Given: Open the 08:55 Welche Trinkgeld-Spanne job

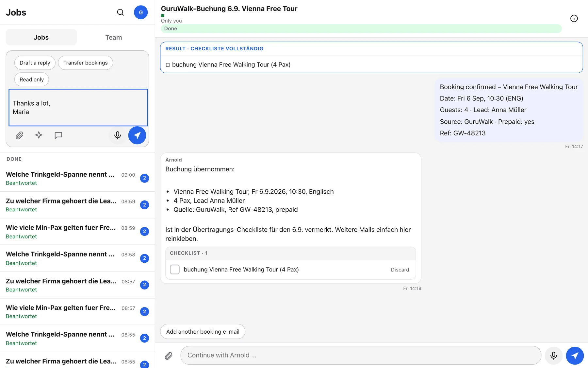Looking at the screenshot, I should coord(77,339).
